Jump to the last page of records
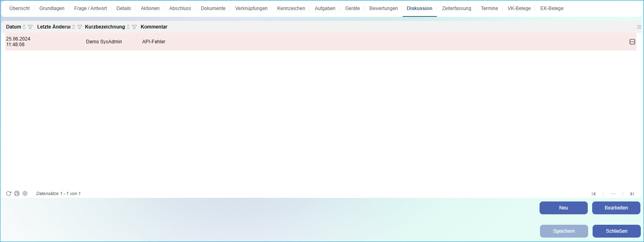This screenshot has width=644, height=242. [632, 194]
